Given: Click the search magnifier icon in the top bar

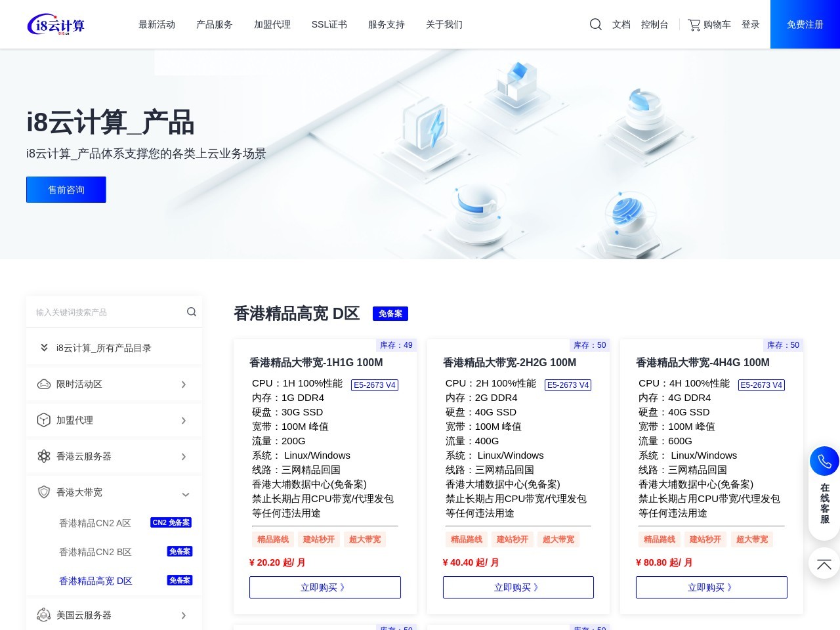Looking at the screenshot, I should (x=595, y=24).
